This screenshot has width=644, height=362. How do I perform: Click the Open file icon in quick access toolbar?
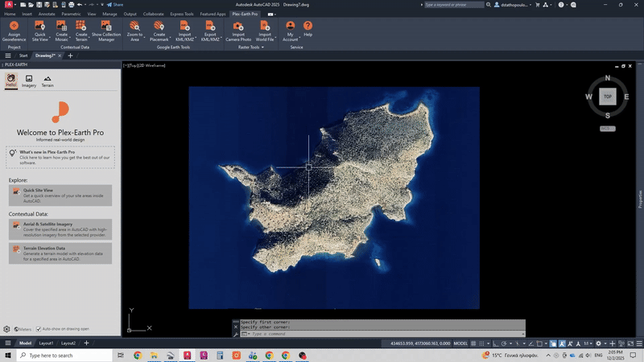coord(31,5)
